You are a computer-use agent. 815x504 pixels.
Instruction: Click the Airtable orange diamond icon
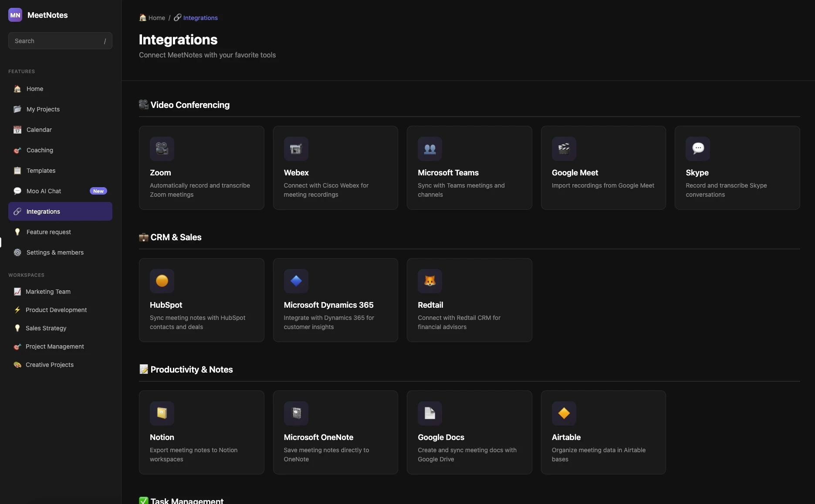[564, 413]
